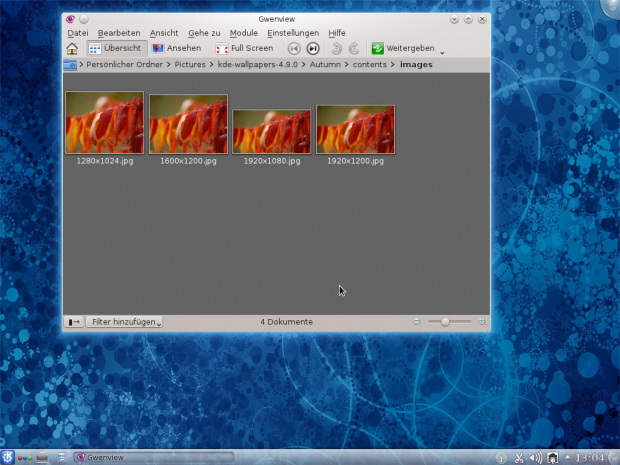The image size is (620, 465).
Task: Click the Home start page icon
Action: pos(72,48)
